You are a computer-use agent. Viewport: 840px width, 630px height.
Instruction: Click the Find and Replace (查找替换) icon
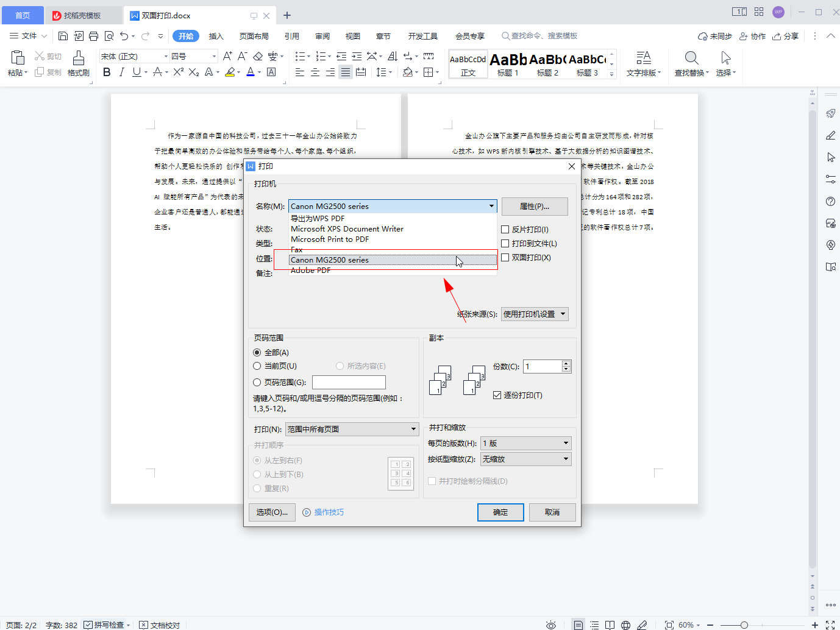pyautogui.click(x=691, y=58)
